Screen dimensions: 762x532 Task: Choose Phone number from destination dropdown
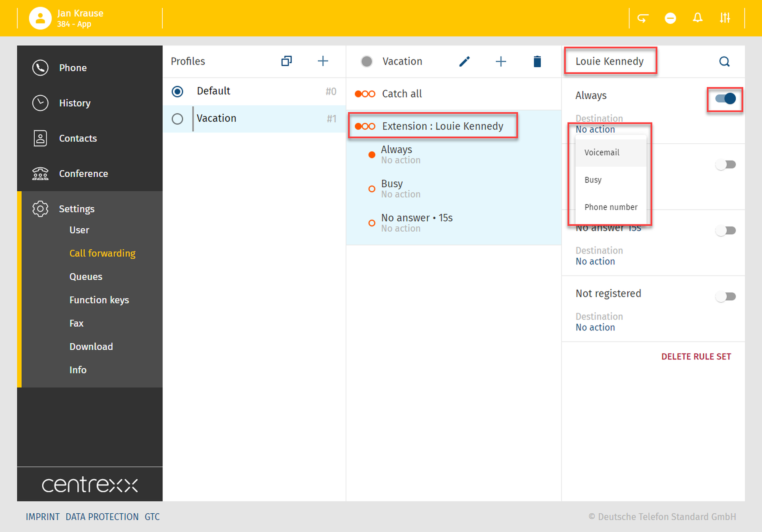tap(611, 207)
